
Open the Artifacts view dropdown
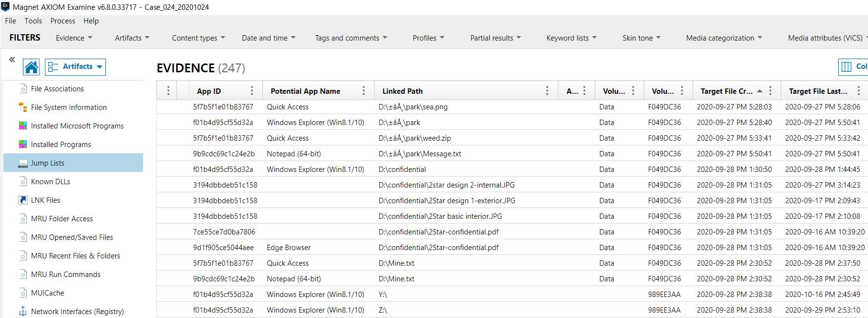pyautogui.click(x=75, y=67)
